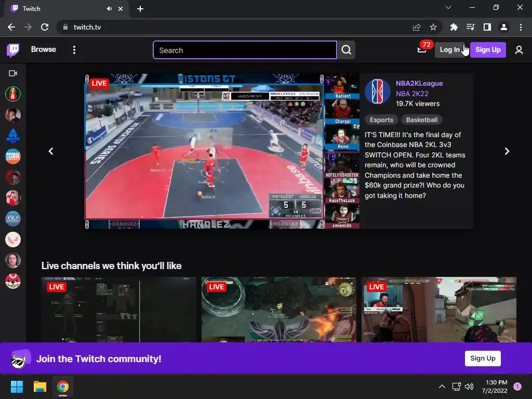Go back in the browser
This screenshot has width=532, height=399.
(11, 27)
